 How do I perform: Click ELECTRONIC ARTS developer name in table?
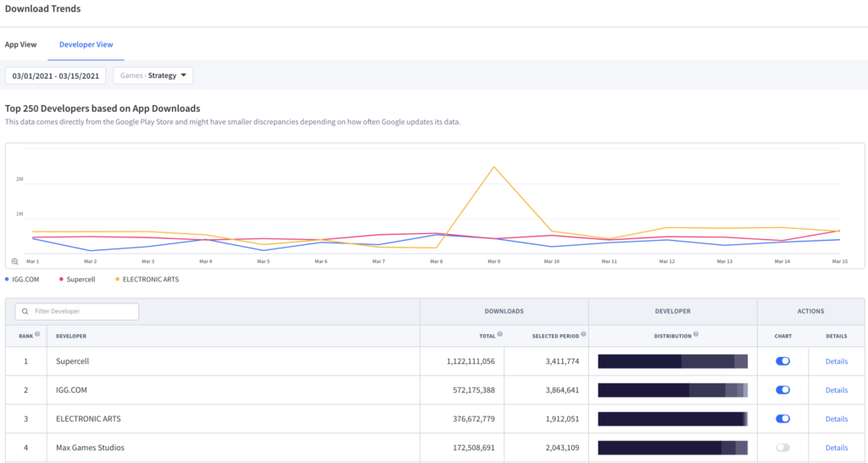coord(88,419)
